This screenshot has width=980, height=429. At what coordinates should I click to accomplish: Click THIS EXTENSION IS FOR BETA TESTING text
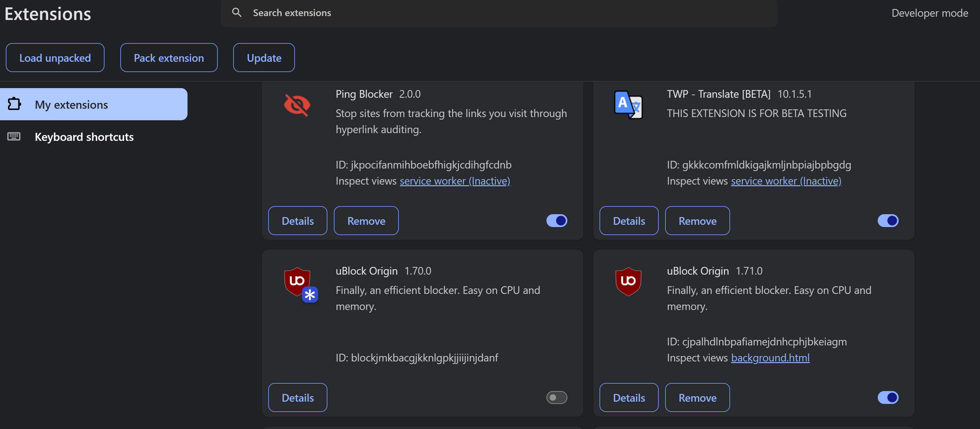point(757,113)
